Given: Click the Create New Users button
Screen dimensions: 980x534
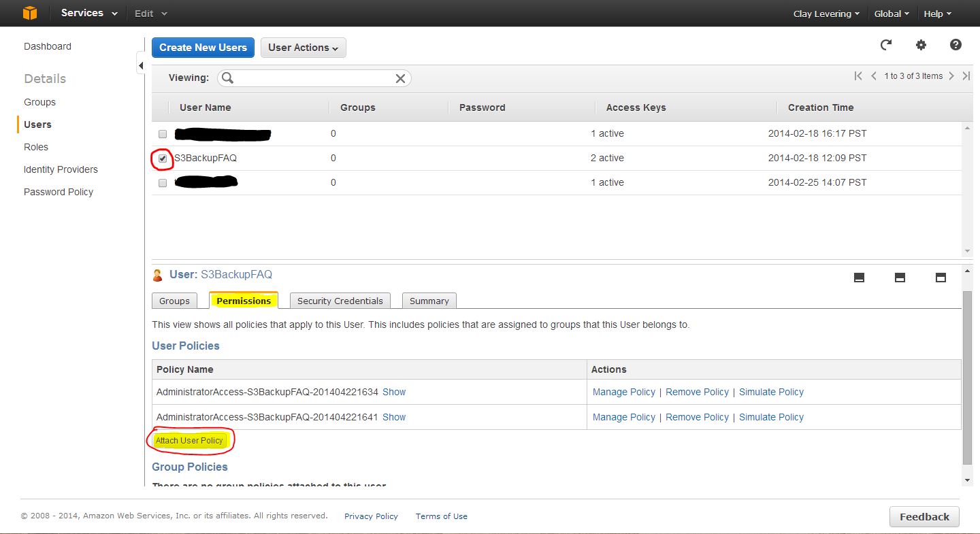Looking at the screenshot, I should click(x=203, y=48).
